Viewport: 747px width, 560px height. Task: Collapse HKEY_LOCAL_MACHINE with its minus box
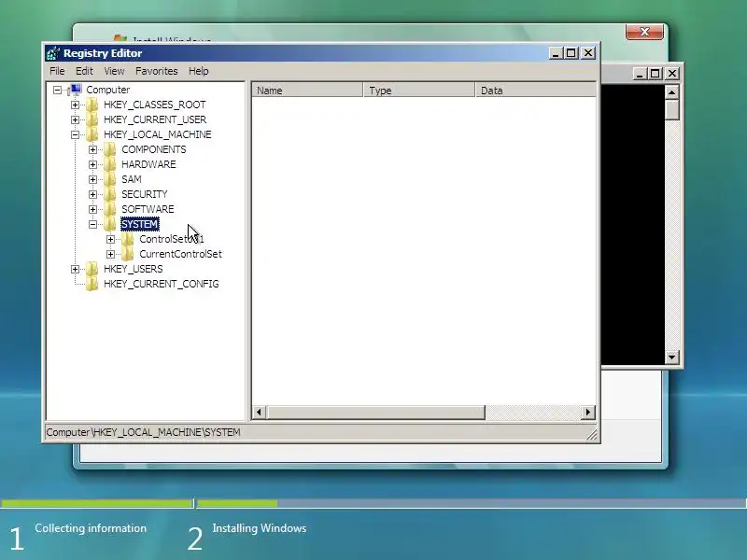75,134
